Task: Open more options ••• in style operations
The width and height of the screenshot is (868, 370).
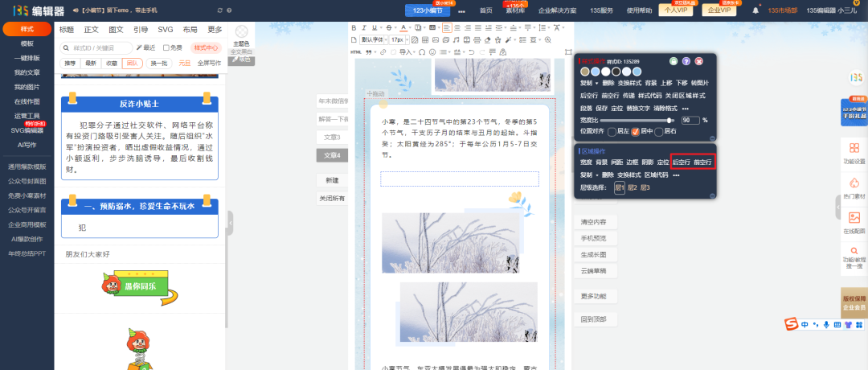Action: click(x=686, y=109)
